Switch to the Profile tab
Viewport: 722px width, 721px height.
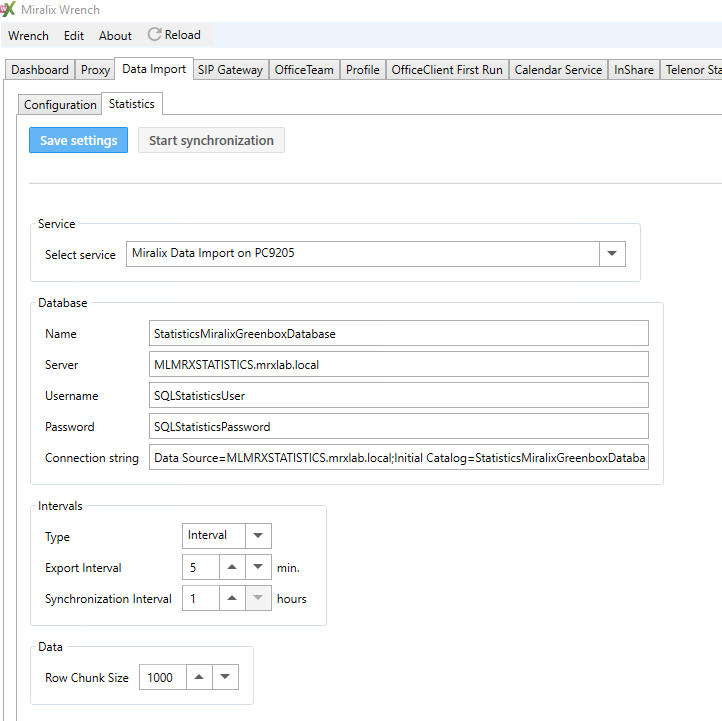click(363, 70)
